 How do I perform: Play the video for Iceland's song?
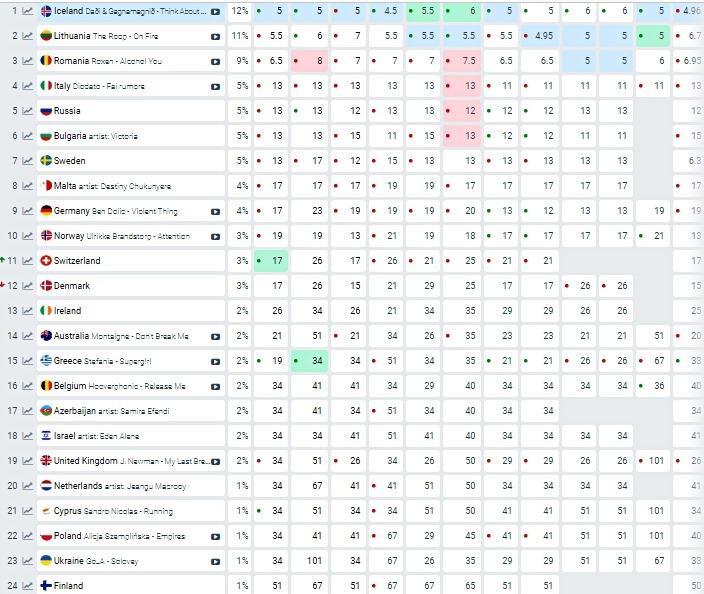216,12
